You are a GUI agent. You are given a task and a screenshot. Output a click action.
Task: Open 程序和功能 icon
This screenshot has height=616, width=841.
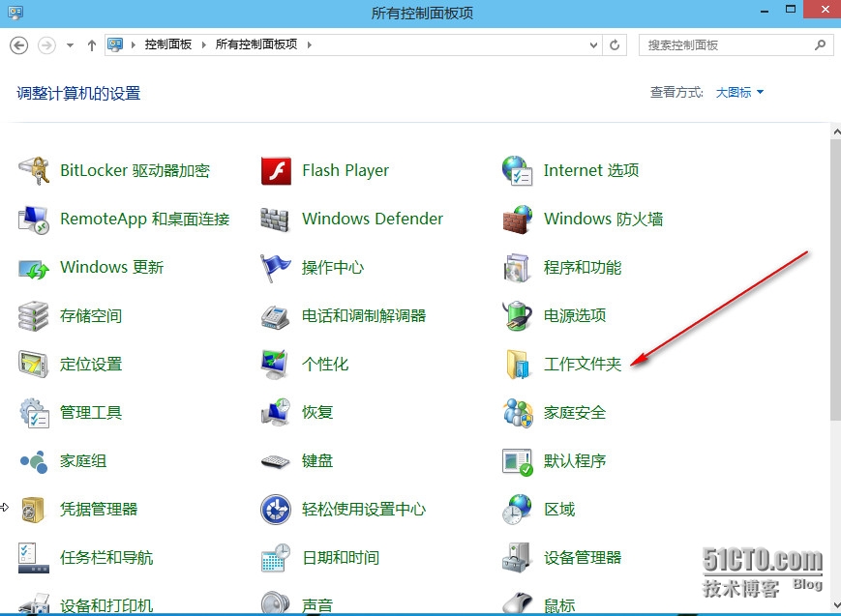click(517, 268)
